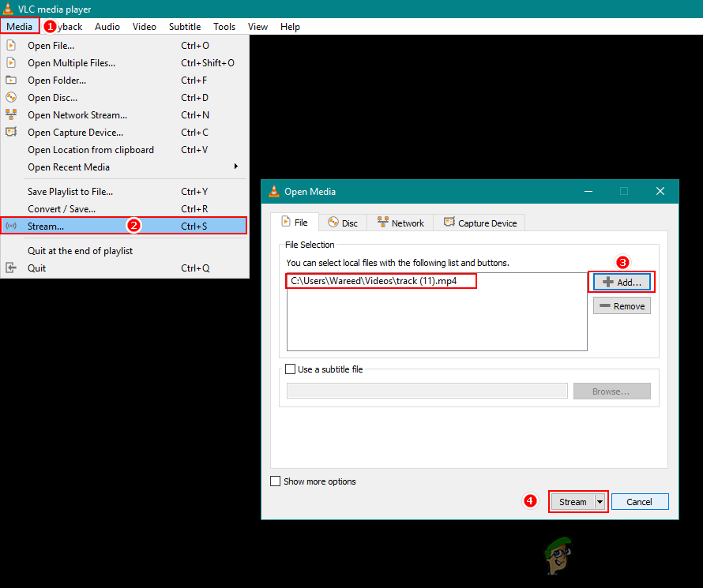Screen dimensions: 703x588
Task: Click the Open Network Stream icon
Action: point(10,114)
